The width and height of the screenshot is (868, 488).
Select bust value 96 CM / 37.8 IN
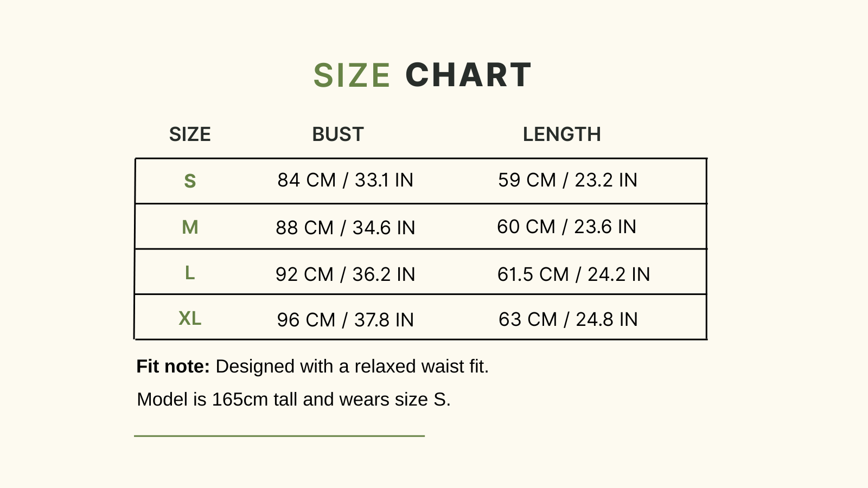346,320
